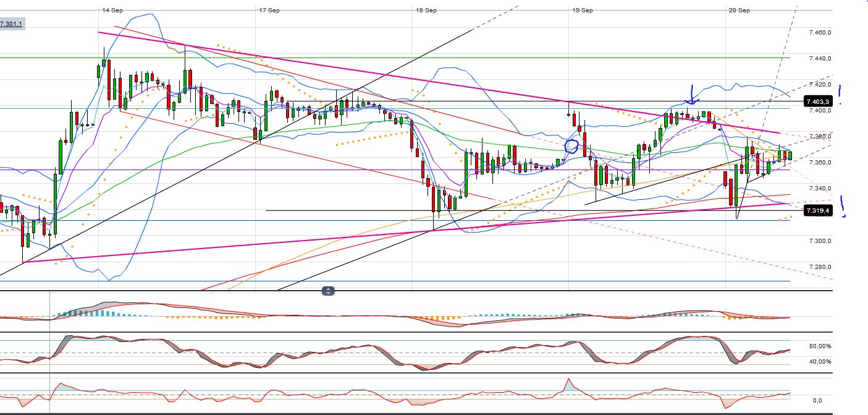Click the 7.403,3 price level tag

pyautogui.click(x=819, y=101)
